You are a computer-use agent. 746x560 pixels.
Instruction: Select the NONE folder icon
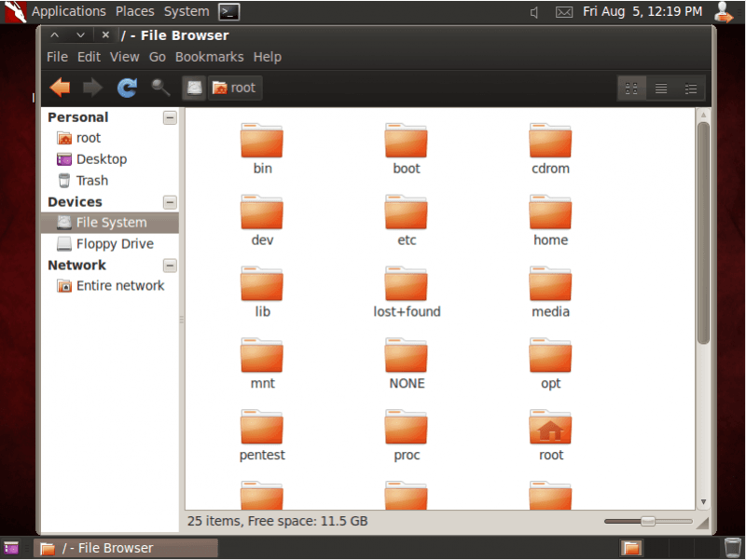pyautogui.click(x=407, y=356)
